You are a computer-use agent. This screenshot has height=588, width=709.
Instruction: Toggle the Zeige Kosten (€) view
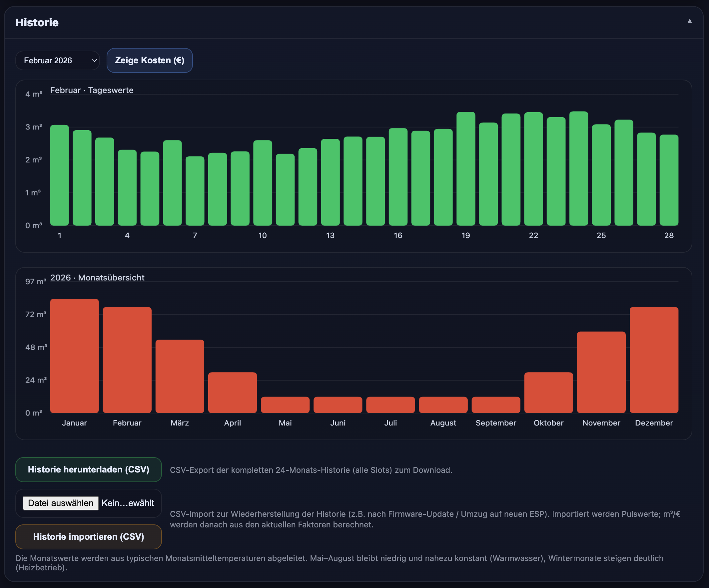[x=150, y=60]
